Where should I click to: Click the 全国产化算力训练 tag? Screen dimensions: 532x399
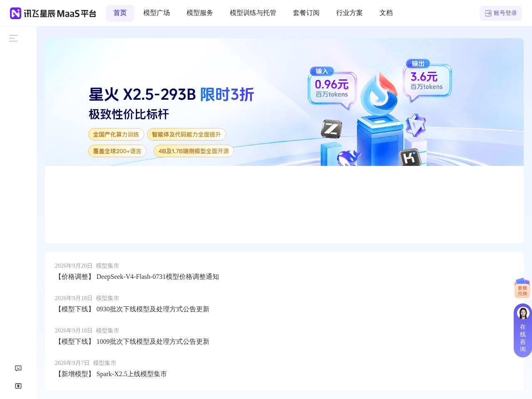tap(116, 134)
